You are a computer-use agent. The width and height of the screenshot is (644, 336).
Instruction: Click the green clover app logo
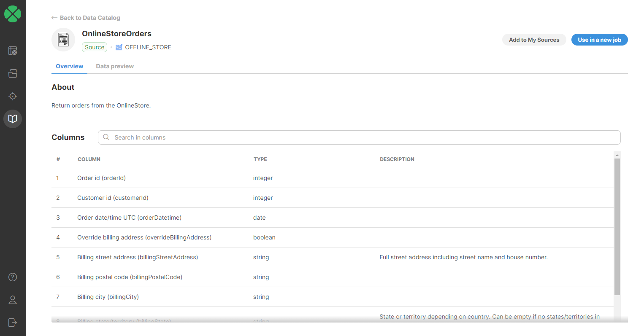coord(13,14)
